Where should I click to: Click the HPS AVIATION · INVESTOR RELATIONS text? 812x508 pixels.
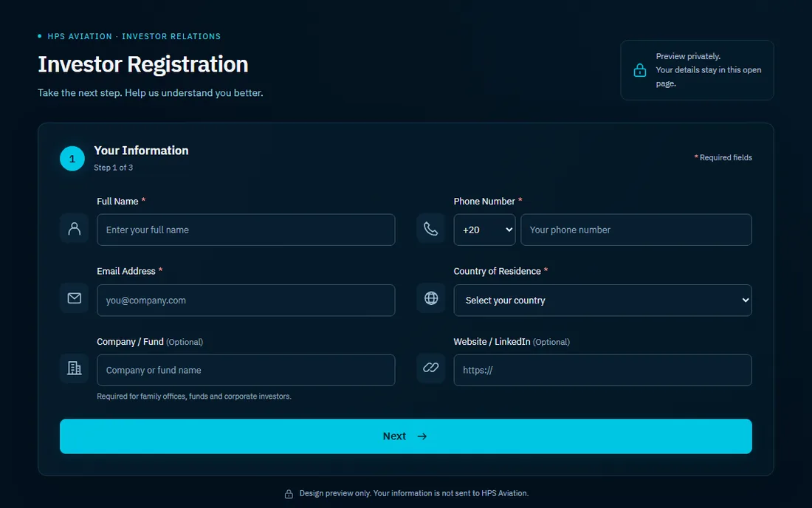pos(134,36)
